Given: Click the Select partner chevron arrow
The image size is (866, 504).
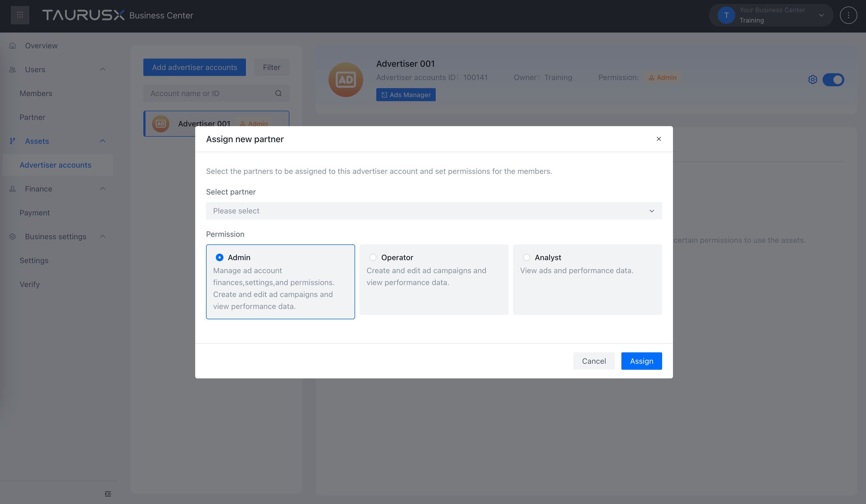Looking at the screenshot, I should coord(652,211).
